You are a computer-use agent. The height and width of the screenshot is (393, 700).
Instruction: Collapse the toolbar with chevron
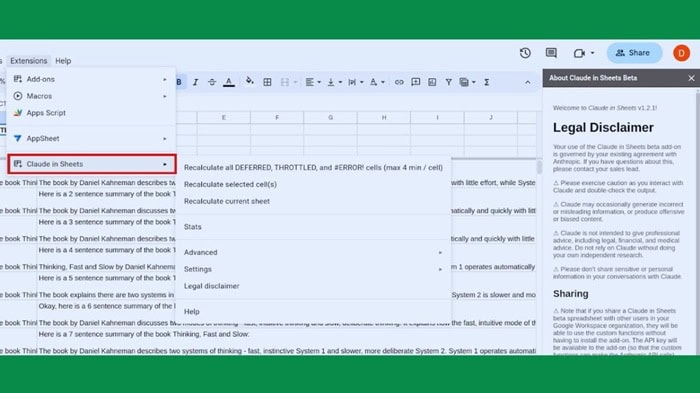coord(528,82)
